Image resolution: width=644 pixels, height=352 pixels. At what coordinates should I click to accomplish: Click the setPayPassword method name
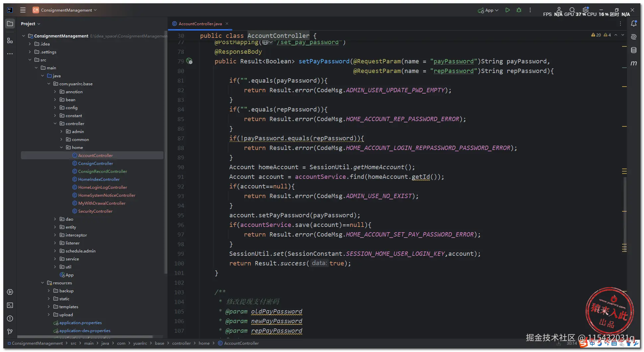[324, 61]
